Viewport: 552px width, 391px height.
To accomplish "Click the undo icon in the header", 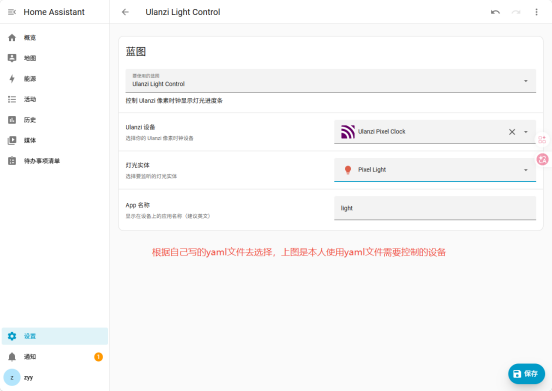I will [x=495, y=12].
